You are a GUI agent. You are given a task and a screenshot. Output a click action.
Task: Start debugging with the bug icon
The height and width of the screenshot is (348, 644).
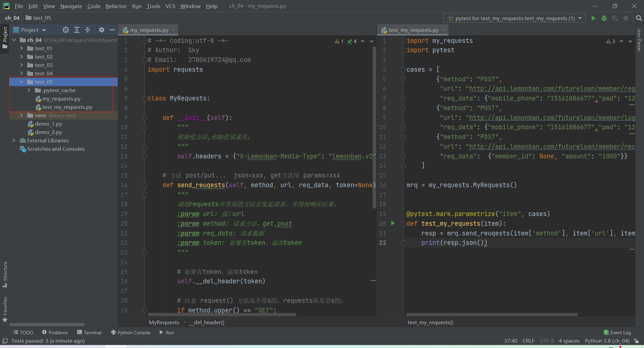tap(604, 18)
